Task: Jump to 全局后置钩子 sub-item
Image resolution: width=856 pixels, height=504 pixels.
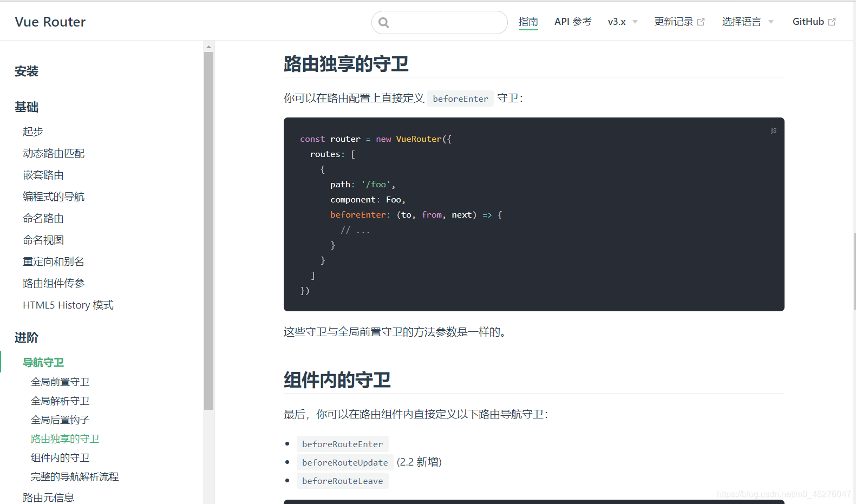Action: click(x=60, y=420)
